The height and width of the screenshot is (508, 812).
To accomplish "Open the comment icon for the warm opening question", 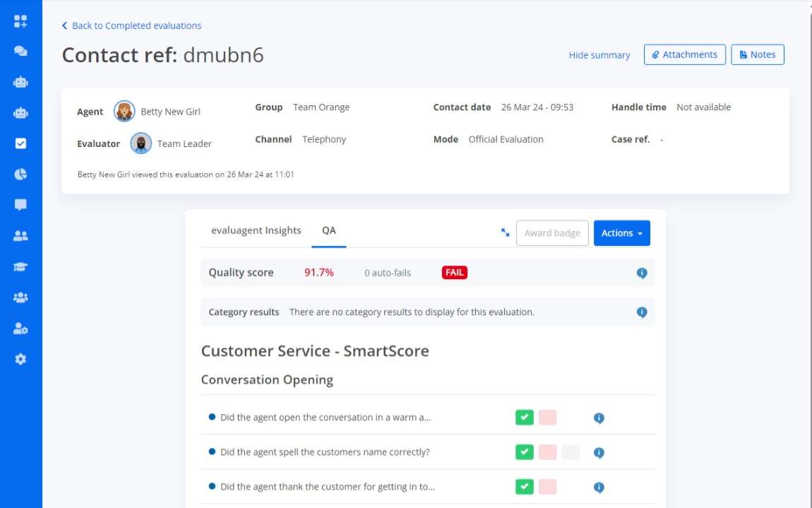I will pyautogui.click(x=599, y=418).
